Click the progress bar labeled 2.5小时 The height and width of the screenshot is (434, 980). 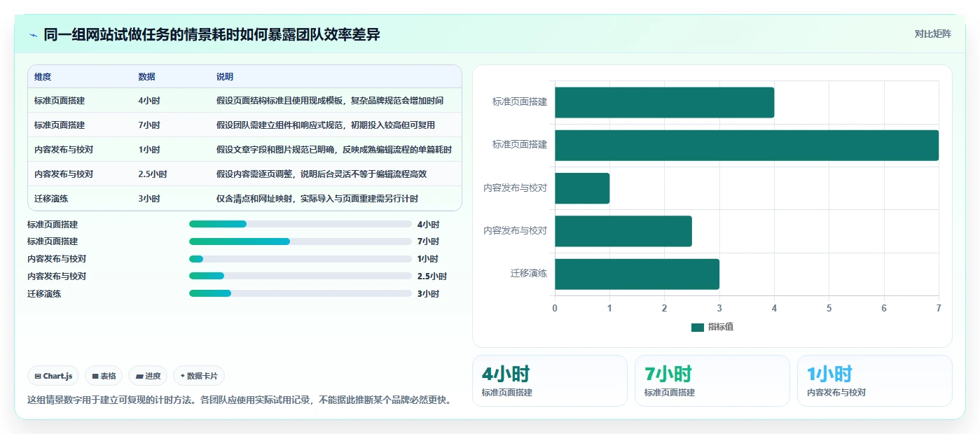pos(300,276)
